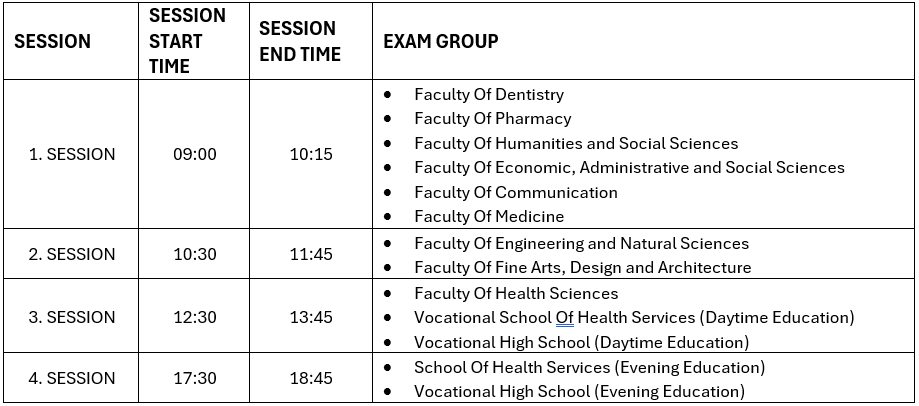Select Faculty Of Humanities and Social Sciences

[x=576, y=143]
